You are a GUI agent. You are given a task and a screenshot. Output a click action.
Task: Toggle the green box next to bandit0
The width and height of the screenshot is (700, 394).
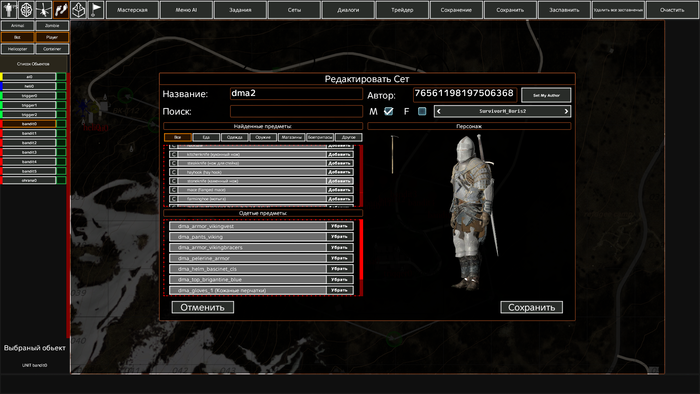(x=61, y=124)
